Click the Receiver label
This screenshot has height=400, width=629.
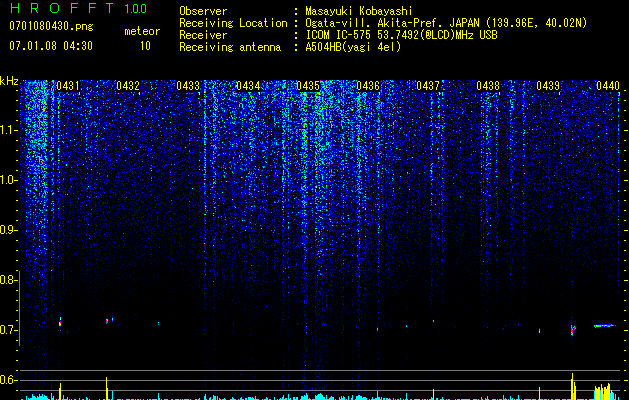[x=203, y=35]
